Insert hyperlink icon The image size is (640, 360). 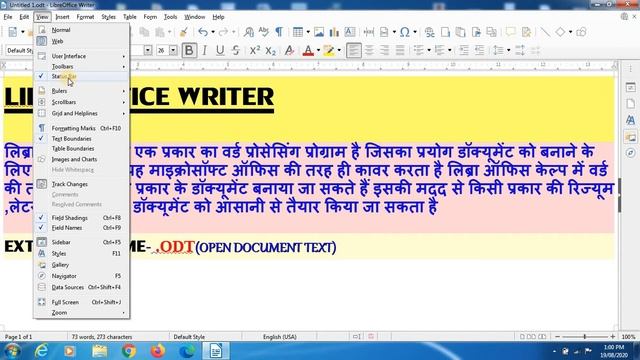pos(429,32)
